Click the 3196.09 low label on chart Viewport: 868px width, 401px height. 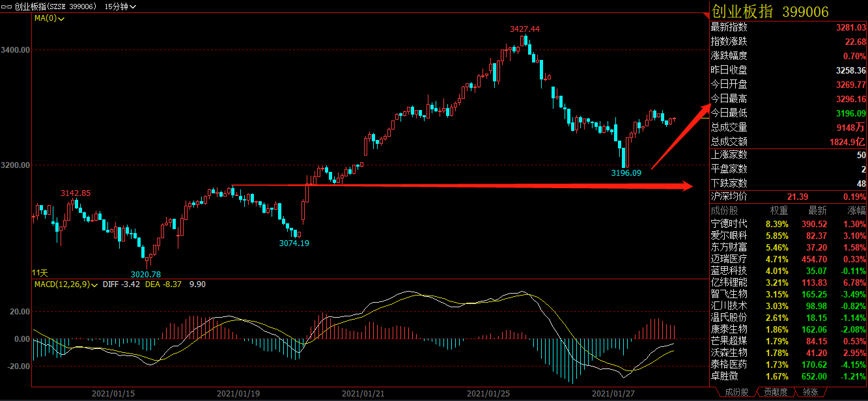626,173
